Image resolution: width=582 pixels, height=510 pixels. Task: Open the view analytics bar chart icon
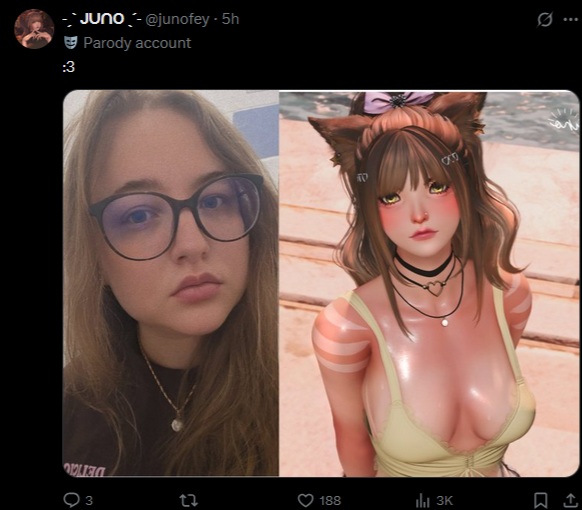tap(422, 500)
